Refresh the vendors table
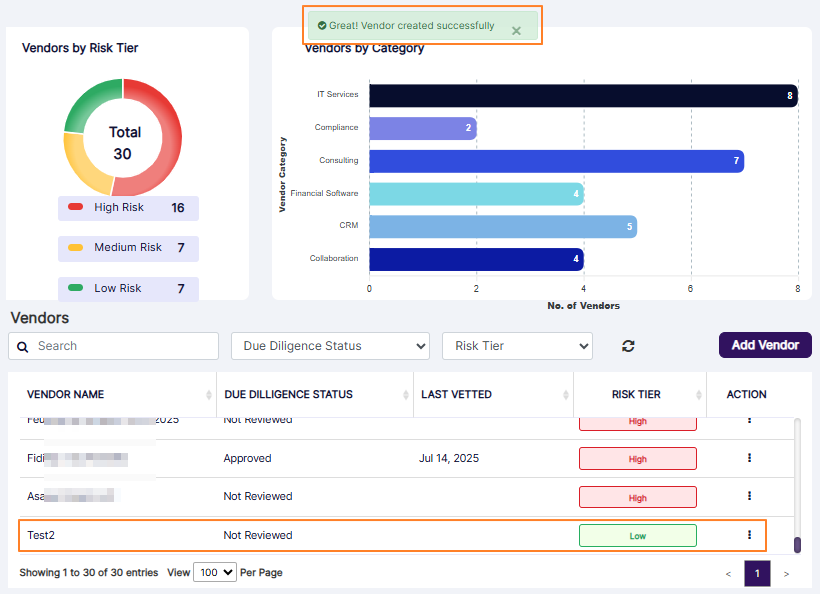 coord(628,345)
